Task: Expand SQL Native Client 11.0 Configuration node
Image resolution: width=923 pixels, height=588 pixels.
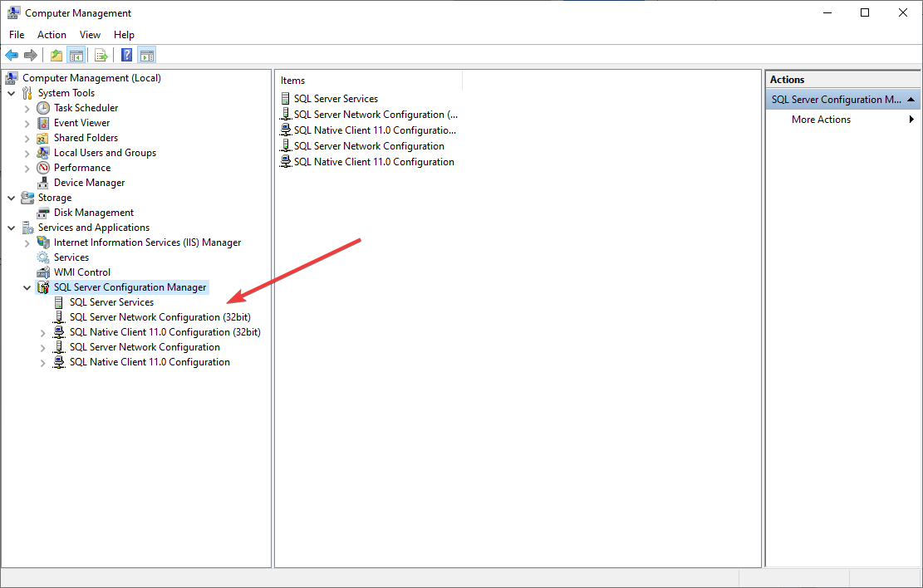Action: 42,363
